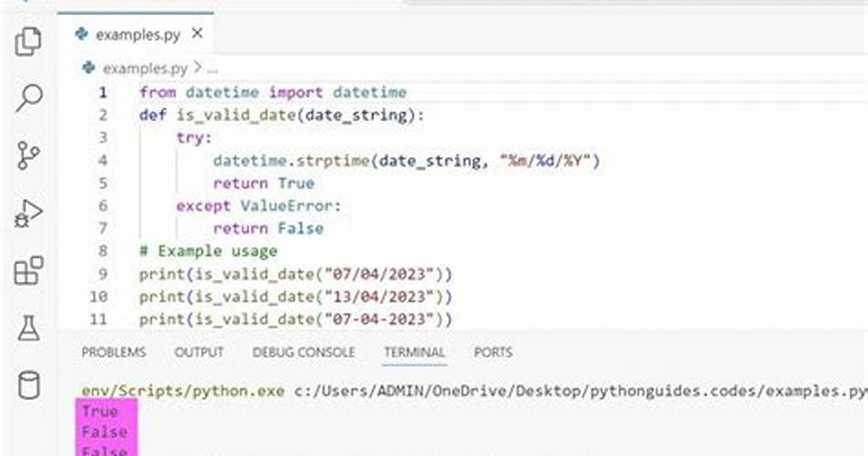This screenshot has width=868, height=456.
Task: Click the 'try:' statement on line 3
Action: 195,137
